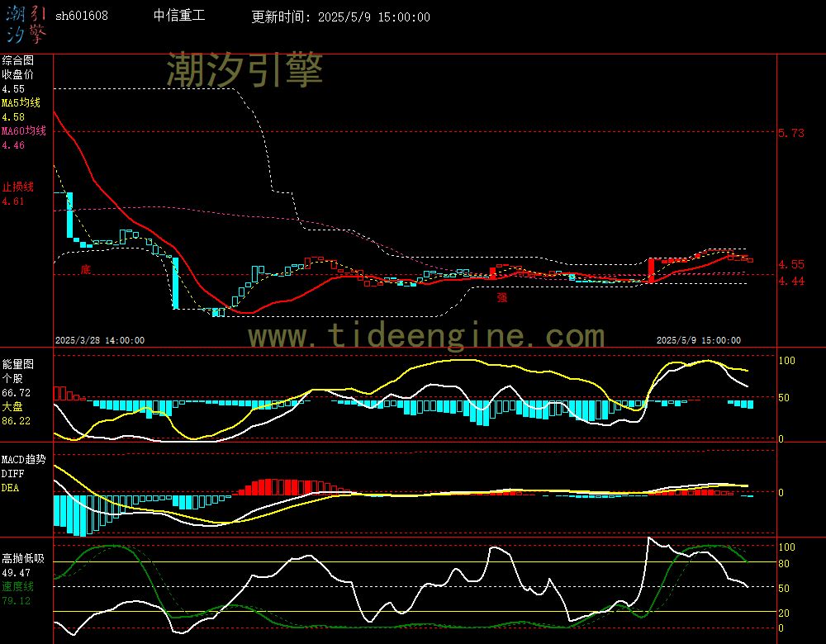Screen dimensions: 826x644
Task: Click the 80 axis label in 高抛低吸 panel
Action: click(784, 564)
